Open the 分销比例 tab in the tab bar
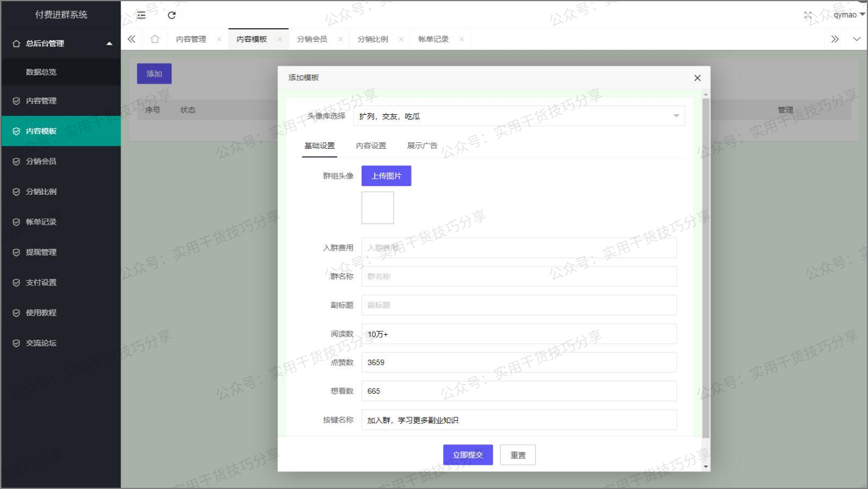The image size is (868, 489). click(375, 38)
